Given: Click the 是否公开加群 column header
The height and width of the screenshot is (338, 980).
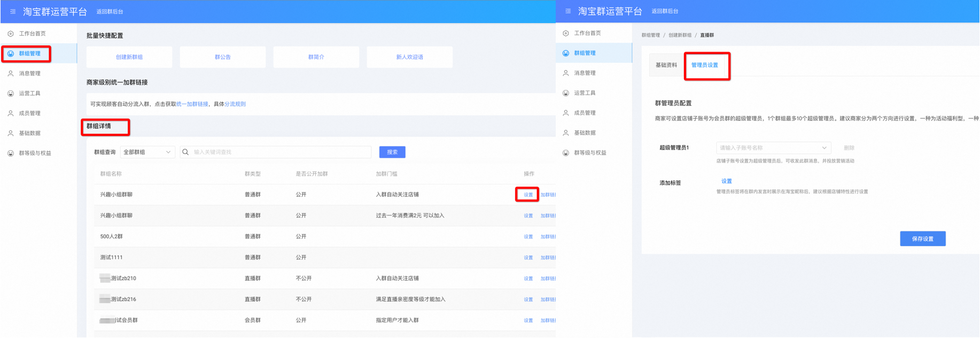Looking at the screenshot, I should (x=312, y=174).
